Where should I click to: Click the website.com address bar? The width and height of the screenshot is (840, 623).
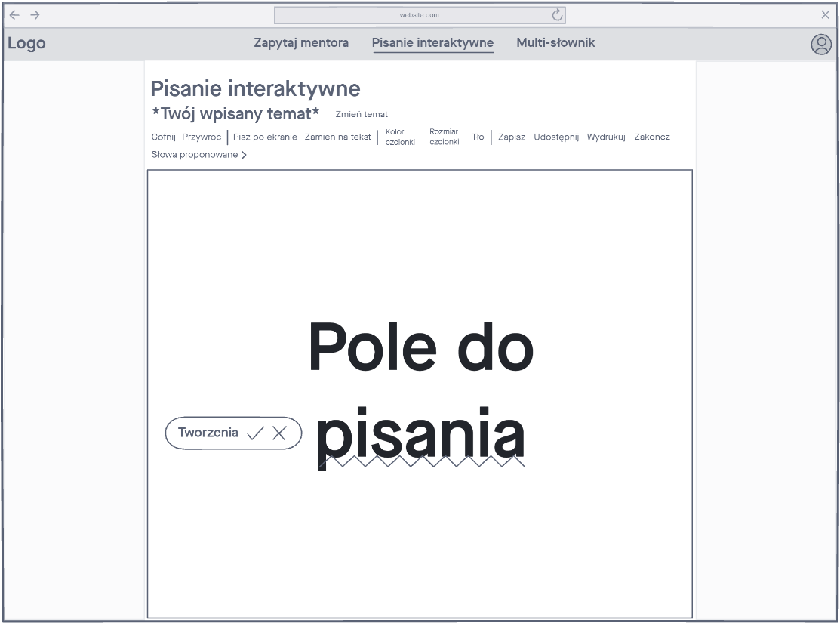[x=419, y=15]
